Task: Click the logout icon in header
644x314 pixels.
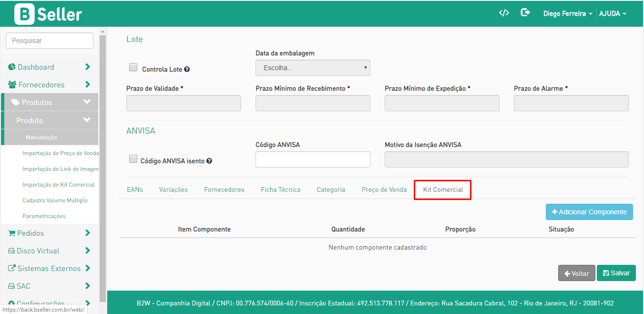Action: click(x=525, y=13)
